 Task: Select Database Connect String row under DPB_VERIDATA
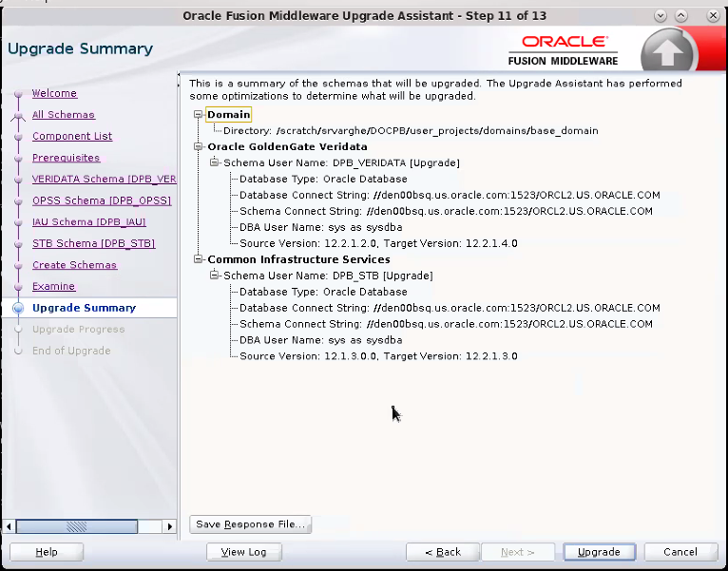pyautogui.click(x=450, y=195)
